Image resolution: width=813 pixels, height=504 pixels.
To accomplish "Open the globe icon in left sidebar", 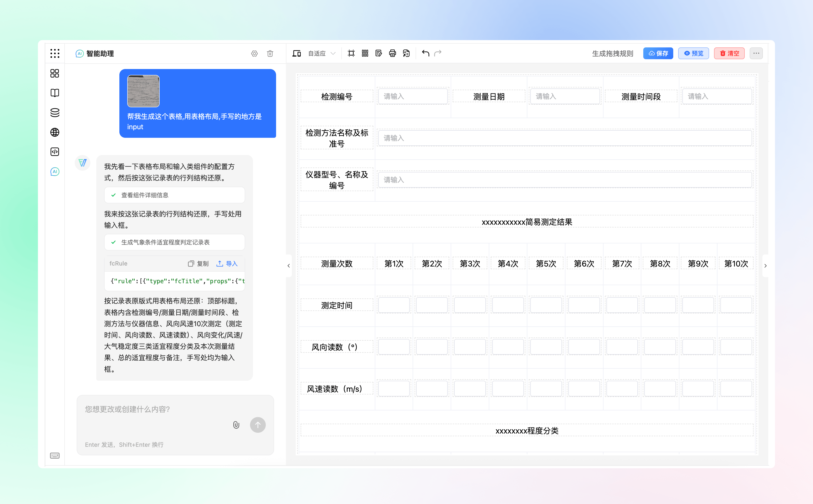I will (55, 132).
